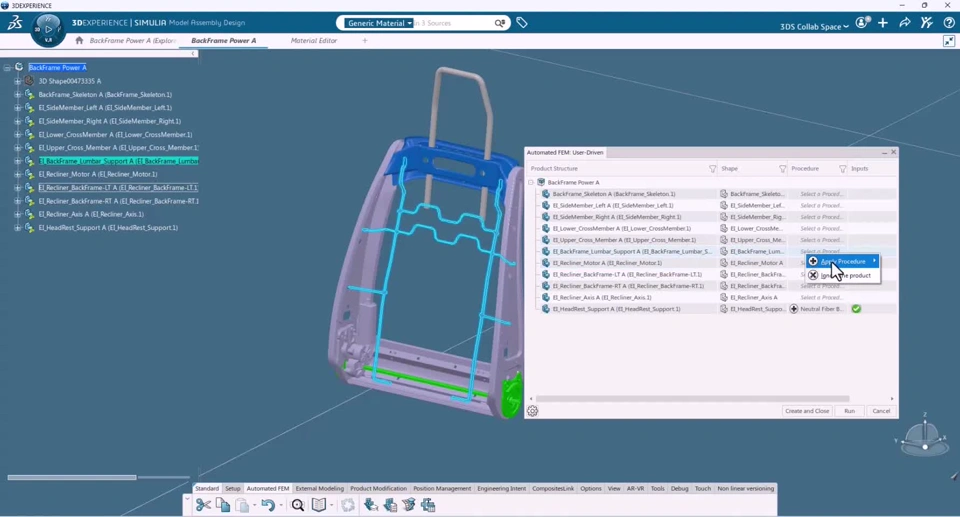This screenshot has height=517, width=960.
Task: Switch to Material Editor tab
Action: (x=313, y=40)
